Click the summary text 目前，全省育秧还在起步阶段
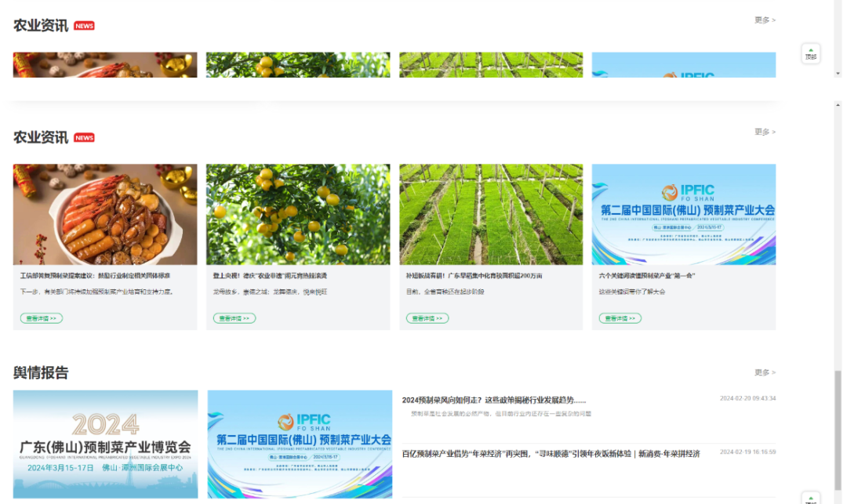847x504 pixels. click(445, 292)
